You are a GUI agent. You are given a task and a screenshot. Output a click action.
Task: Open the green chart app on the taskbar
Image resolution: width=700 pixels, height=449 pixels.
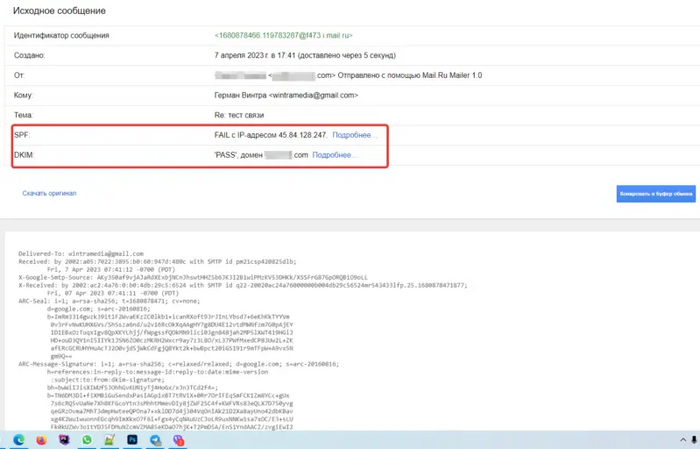click(x=109, y=440)
